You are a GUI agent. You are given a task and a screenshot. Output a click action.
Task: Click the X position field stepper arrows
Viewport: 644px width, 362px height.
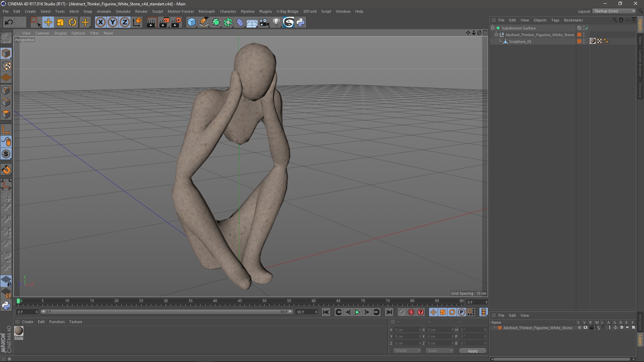(x=420, y=330)
